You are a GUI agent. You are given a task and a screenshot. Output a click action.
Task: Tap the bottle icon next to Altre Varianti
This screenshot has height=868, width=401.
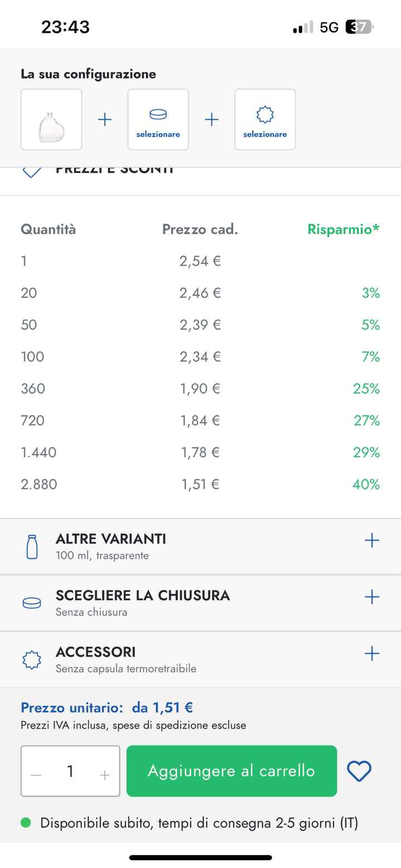click(x=32, y=546)
